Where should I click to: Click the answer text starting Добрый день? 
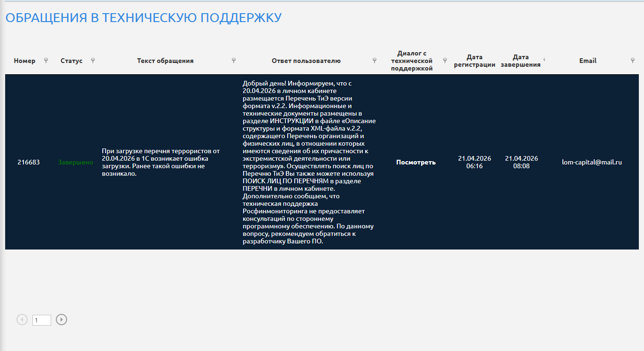[309, 162]
